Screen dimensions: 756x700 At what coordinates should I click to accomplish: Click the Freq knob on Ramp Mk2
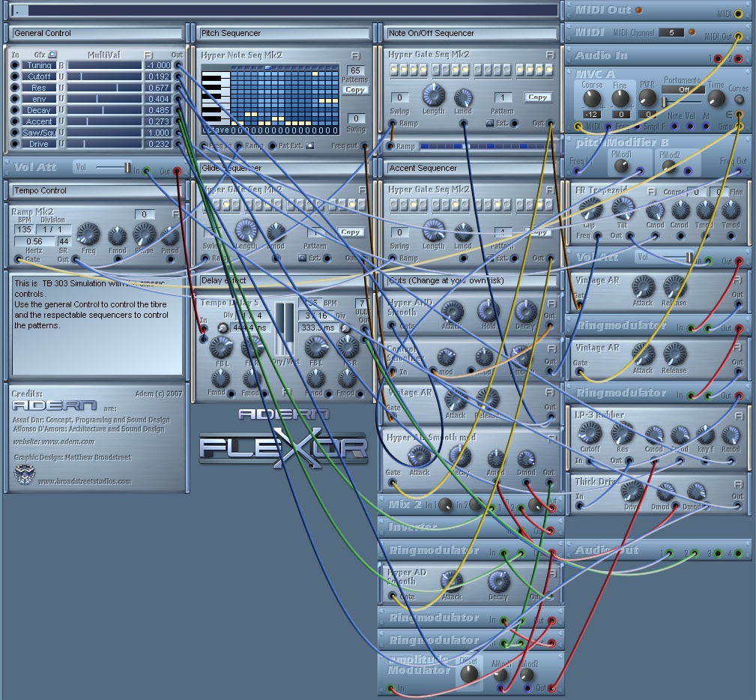(88, 234)
